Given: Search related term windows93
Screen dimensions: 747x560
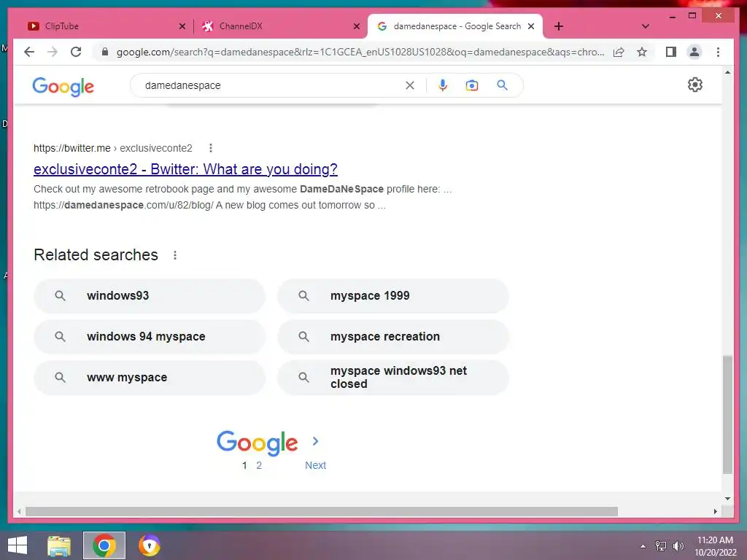Looking at the screenshot, I should coord(149,296).
